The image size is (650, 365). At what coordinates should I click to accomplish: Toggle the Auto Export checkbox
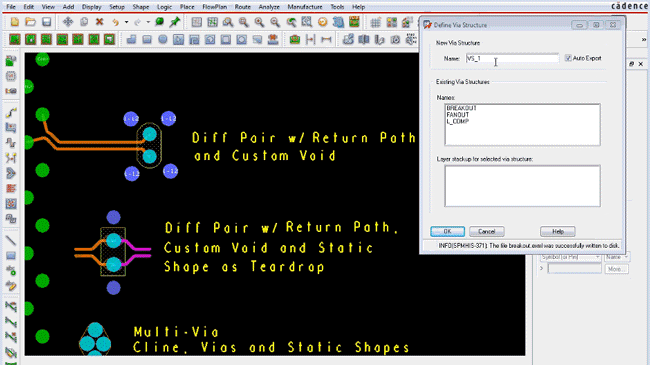pos(568,58)
